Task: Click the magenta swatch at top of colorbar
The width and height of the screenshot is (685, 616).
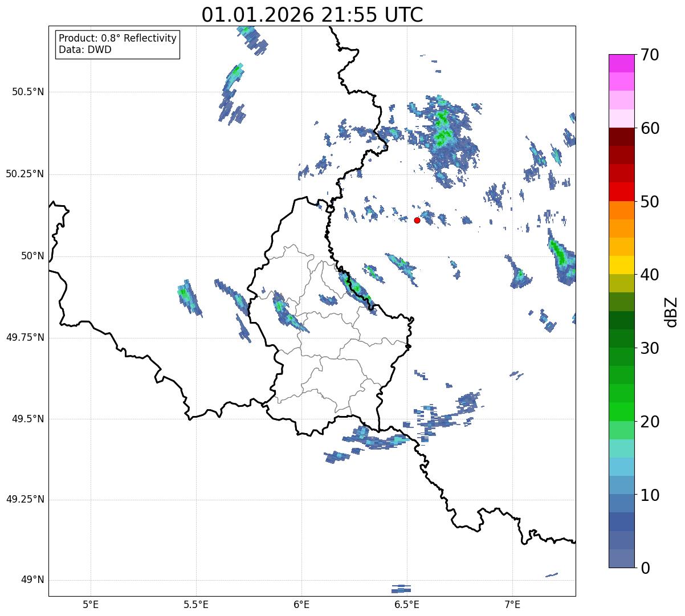Action: [x=622, y=63]
